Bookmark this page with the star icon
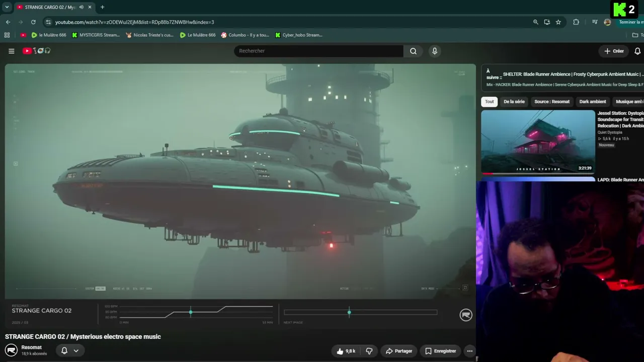This screenshot has height=362, width=644. (558, 22)
